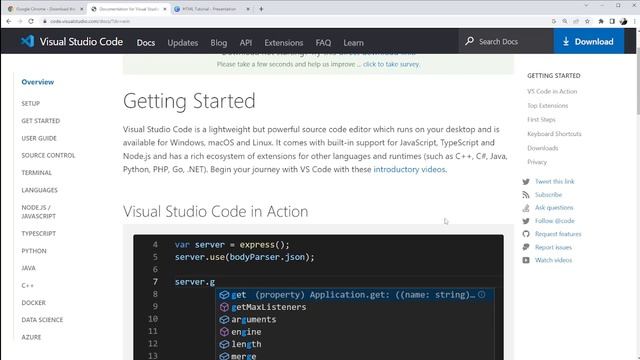
Task: Click the icon beside Ask questions
Action: pyautogui.click(x=526, y=208)
